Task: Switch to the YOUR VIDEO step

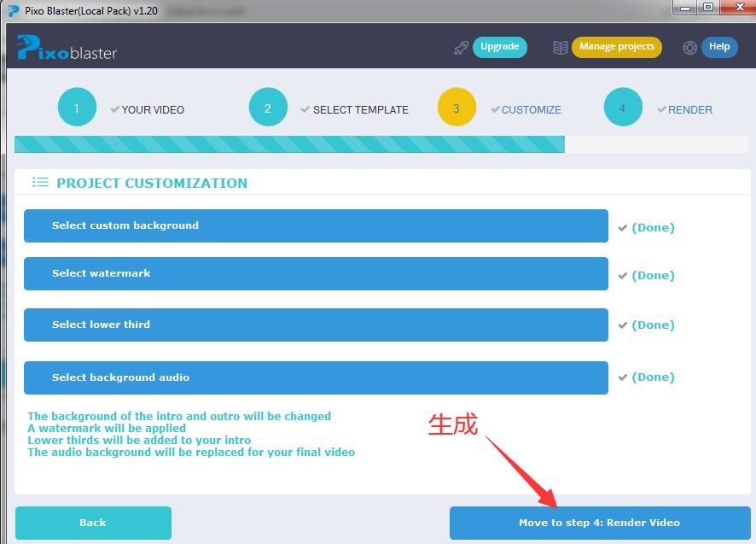Action: [147, 109]
